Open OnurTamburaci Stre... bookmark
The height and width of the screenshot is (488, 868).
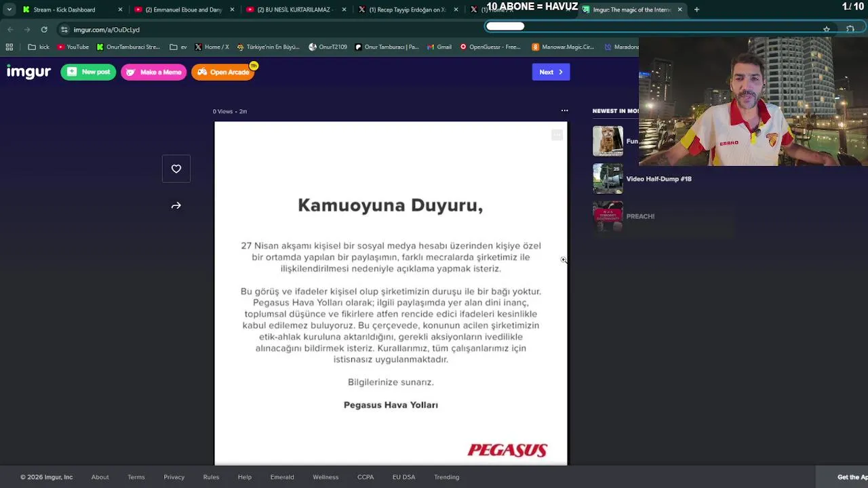tap(128, 47)
